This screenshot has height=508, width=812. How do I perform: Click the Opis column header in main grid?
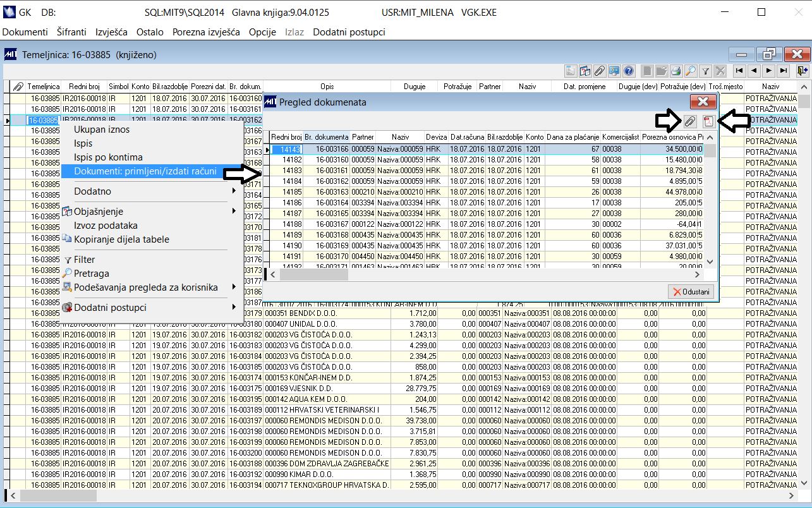coord(327,86)
